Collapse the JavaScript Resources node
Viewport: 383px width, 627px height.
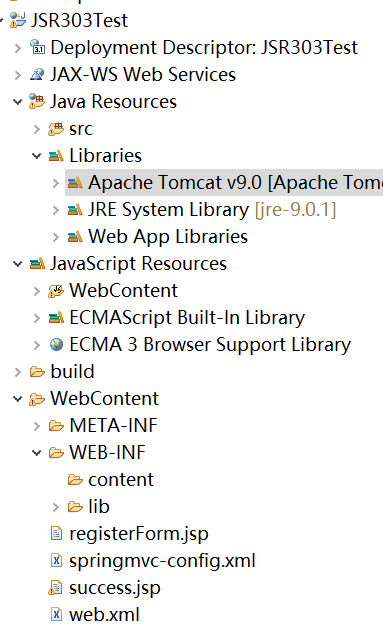pyautogui.click(x=18, y=264)
